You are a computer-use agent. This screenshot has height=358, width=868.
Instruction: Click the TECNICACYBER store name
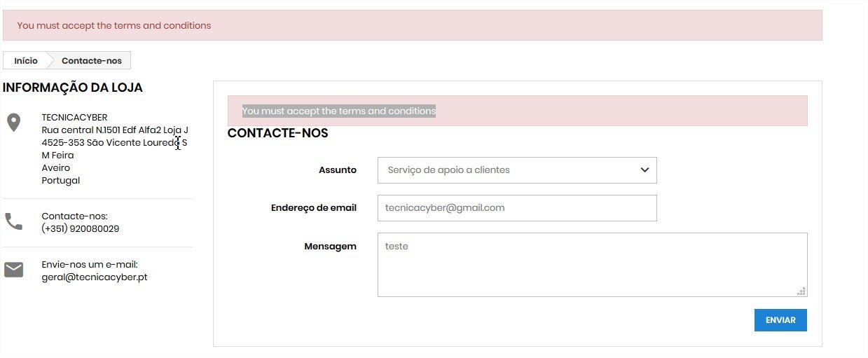[x=75, y=117]
